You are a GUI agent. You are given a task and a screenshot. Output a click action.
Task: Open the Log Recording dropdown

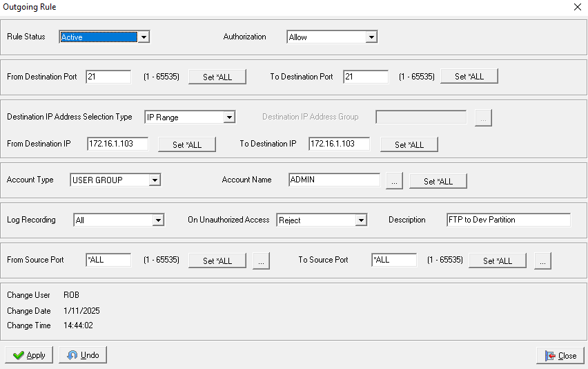click(x=158, y=220)
